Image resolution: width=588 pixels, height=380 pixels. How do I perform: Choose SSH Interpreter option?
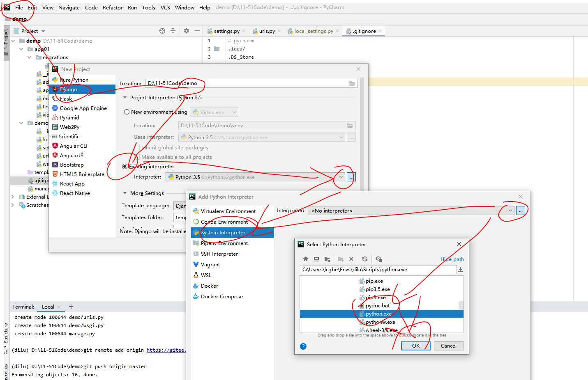[232, 254]
